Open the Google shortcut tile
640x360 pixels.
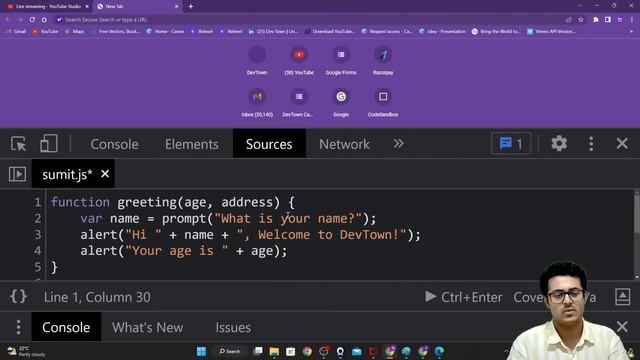pos(341,102)
